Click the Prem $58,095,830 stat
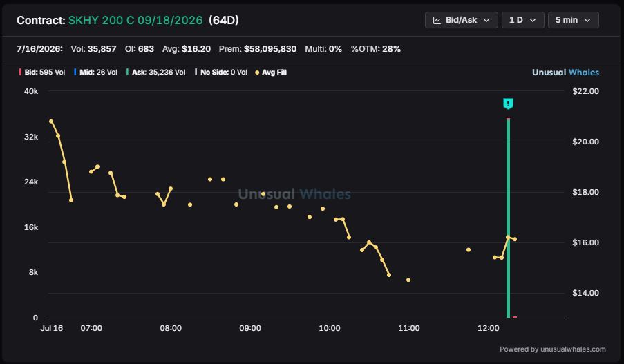Screen dimensions: 624x364 pos(258,49)
